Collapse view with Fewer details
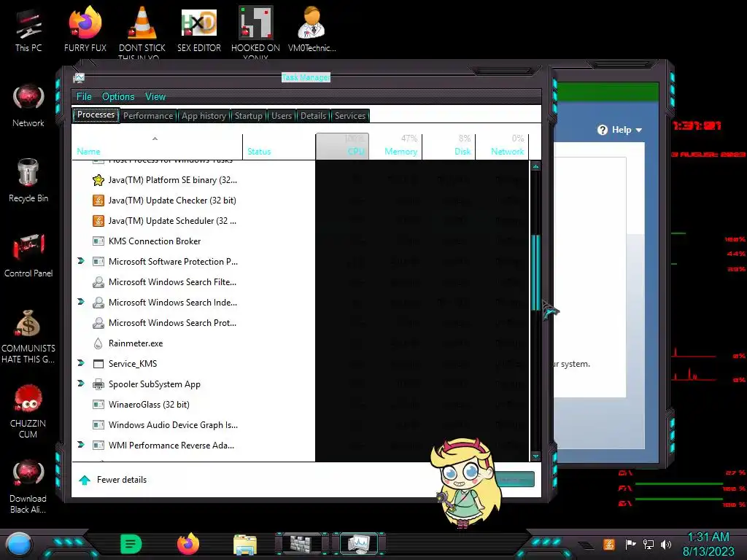The image size is (747, 560). [x=113, y=480]
